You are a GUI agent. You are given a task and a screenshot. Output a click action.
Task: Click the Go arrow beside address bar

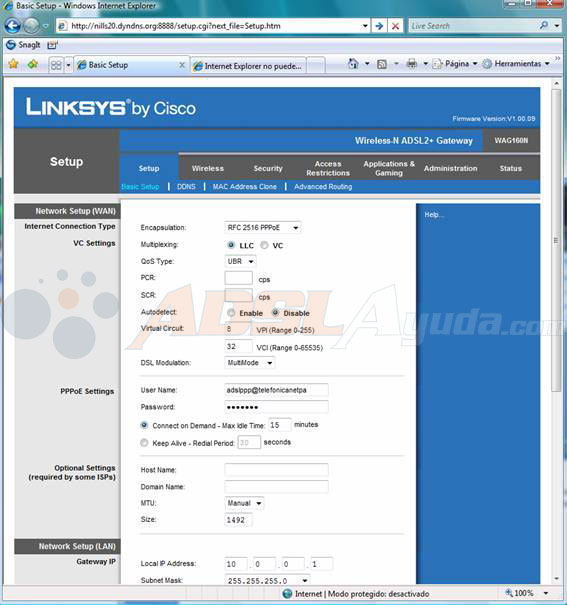pyautogui.click(x=379, y=26)
